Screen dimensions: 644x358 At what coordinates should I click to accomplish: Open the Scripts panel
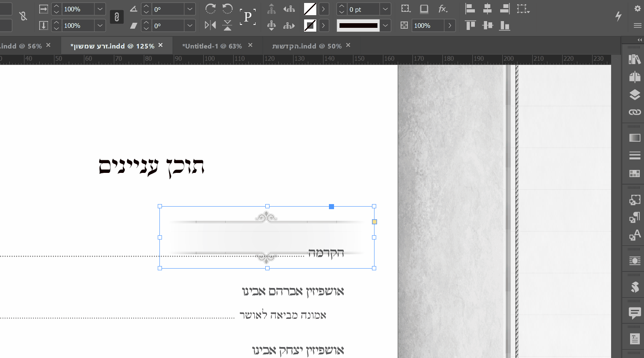click(634, 287)
